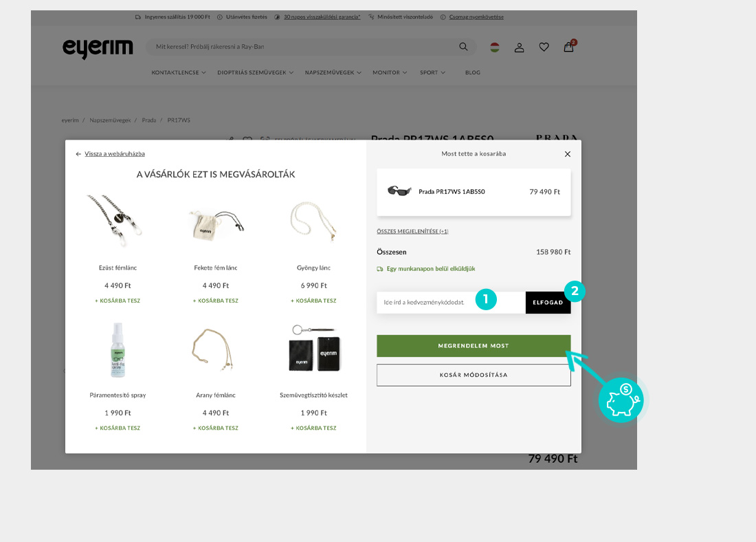Click Csomag nyomkövetése link

point(476,17)
